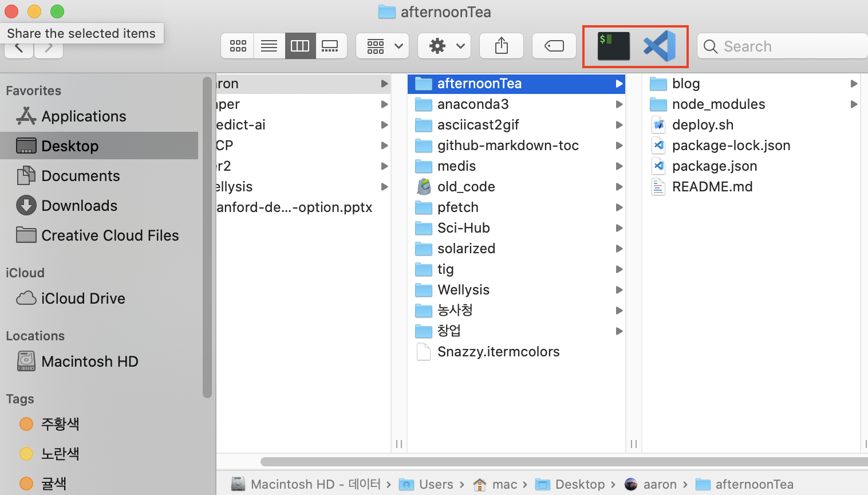
Task: Click the orange 주황색 tag color circle
Action: pyautogui.click(x=25, y=424)
